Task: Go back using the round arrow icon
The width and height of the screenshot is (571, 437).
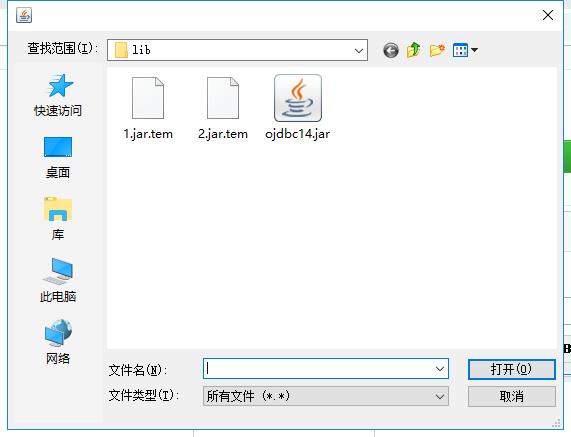Action: coord(391,50)
